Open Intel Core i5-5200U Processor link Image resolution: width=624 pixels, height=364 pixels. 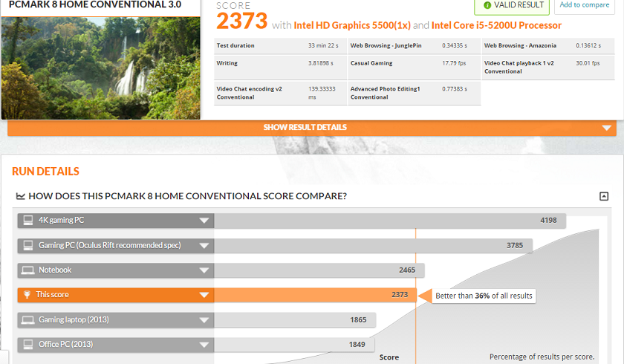pos(496,25)
